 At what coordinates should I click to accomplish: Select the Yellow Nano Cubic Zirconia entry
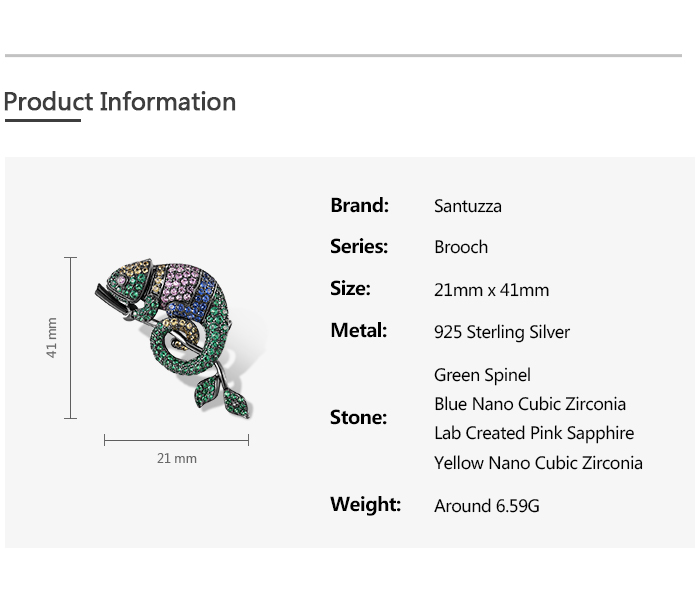(x=538, y=463)
